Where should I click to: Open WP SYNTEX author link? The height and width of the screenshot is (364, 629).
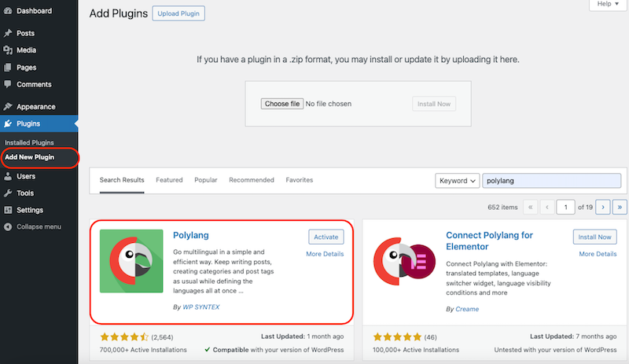(201, 307)
